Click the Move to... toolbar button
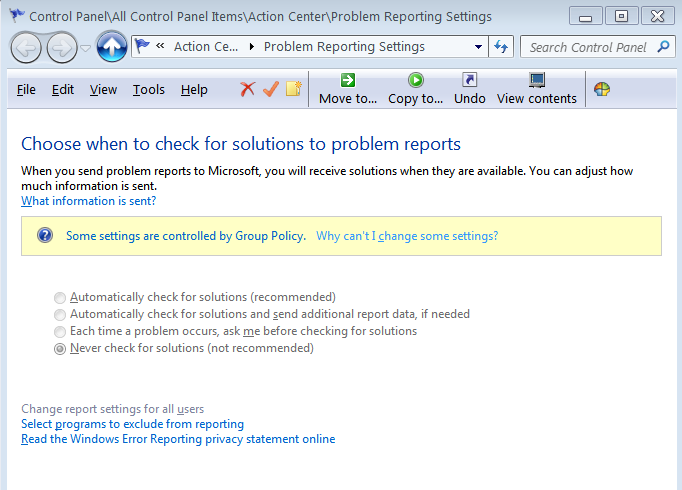This screenshot has height=490, width=682. click(x=348, y=89)
